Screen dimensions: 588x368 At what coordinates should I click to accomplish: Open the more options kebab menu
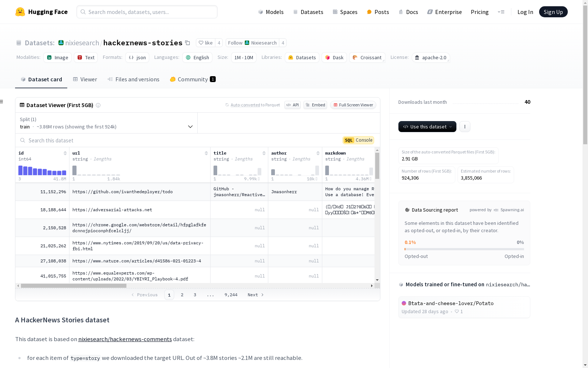pyautogui.click(x=465, y=127)
